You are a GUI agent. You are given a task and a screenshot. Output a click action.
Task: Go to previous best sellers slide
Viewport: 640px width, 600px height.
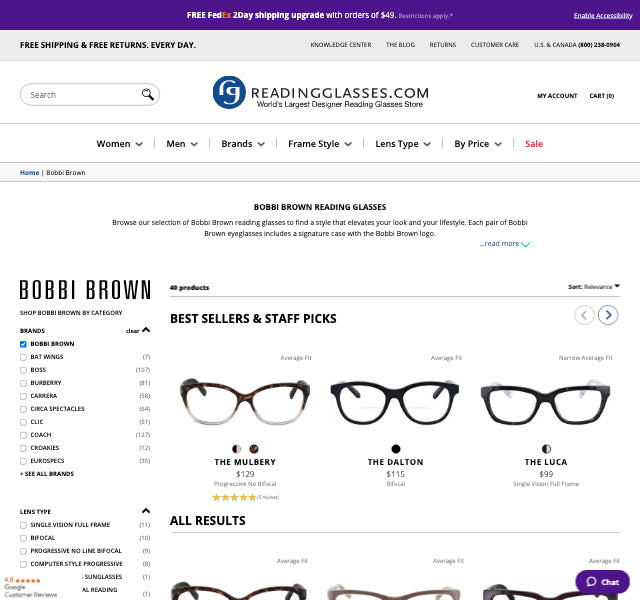[x=584, y=315]
